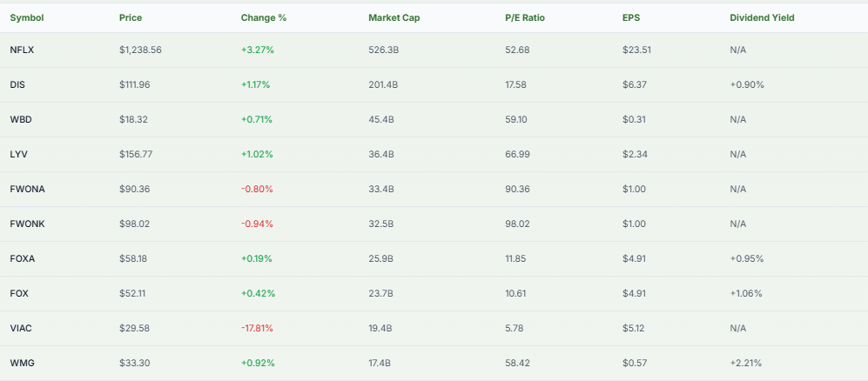Select the DIS stock symbol
Image resolution: width=868 pixels, height=381 pixels.
(17, 84)
